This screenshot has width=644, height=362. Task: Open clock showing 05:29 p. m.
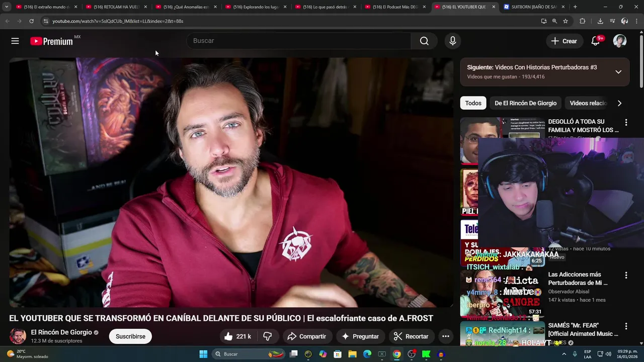[x=626, y=354]
